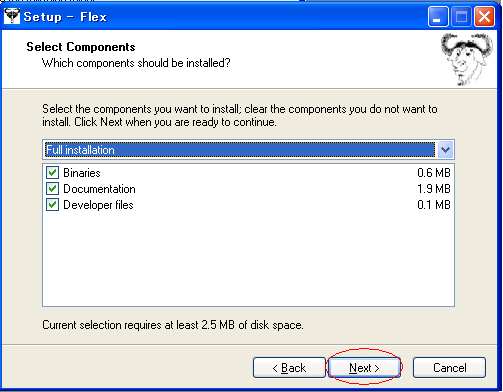The width and height of the screenshot is (503, 392).
Task: Close the Setup - Flex window
Action: [x=484, y=16]
